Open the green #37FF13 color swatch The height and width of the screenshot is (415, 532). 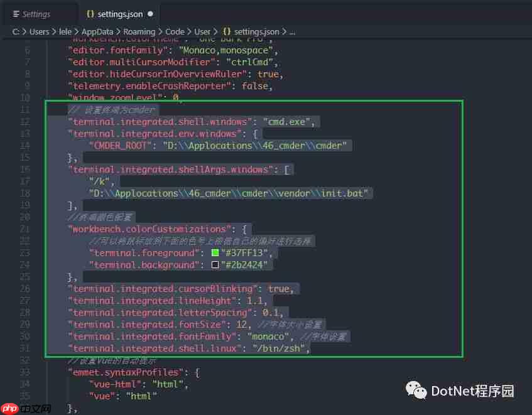coord(215,252)
